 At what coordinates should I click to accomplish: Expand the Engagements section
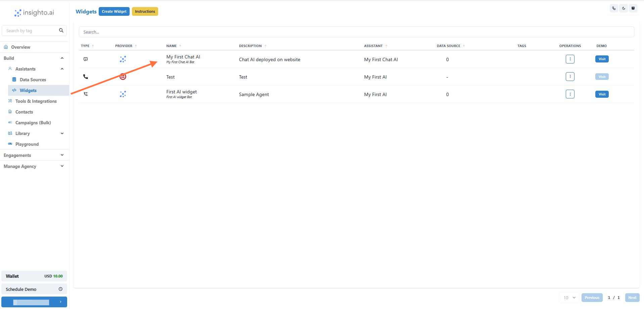62,155
